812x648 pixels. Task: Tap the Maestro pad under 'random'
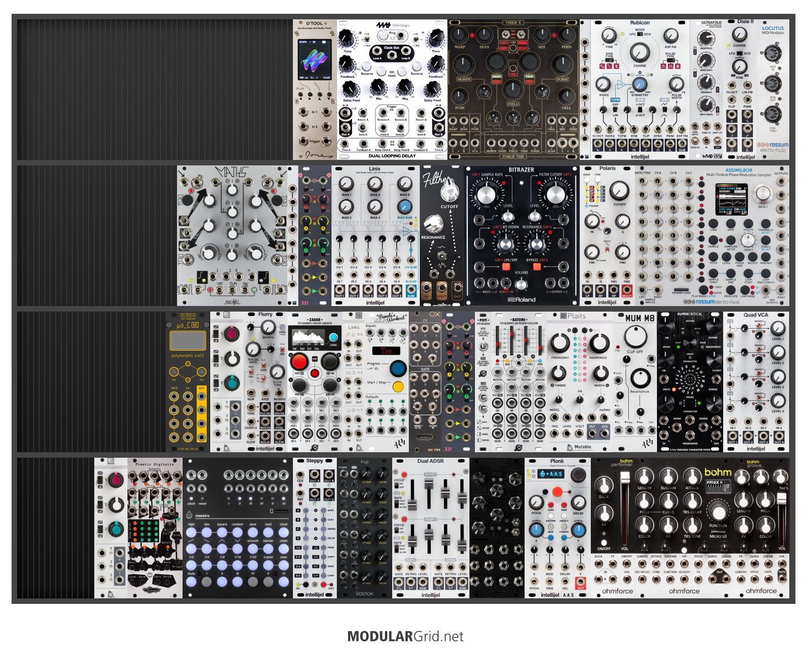pyautogui.click(x=237, y=533)
